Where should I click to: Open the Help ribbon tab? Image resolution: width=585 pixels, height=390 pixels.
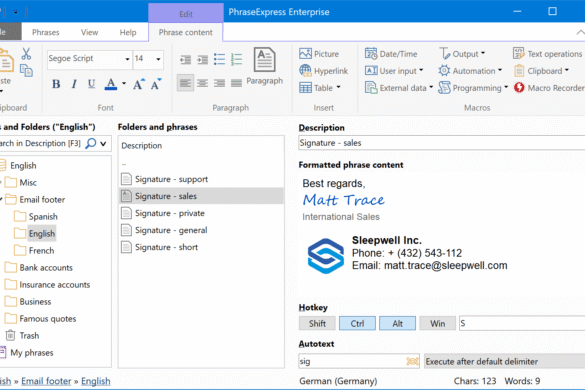pyautogui.click(x=128, y=32)
